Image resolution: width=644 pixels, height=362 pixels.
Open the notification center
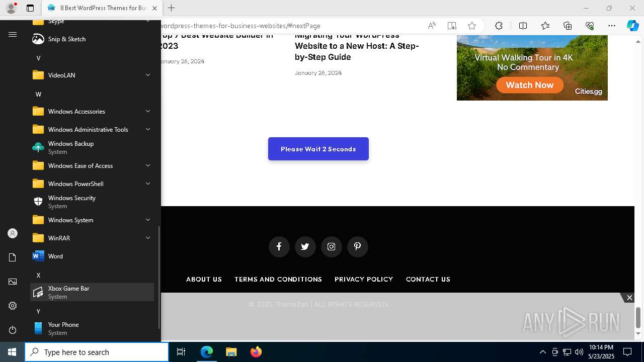(x=627, y=352)
